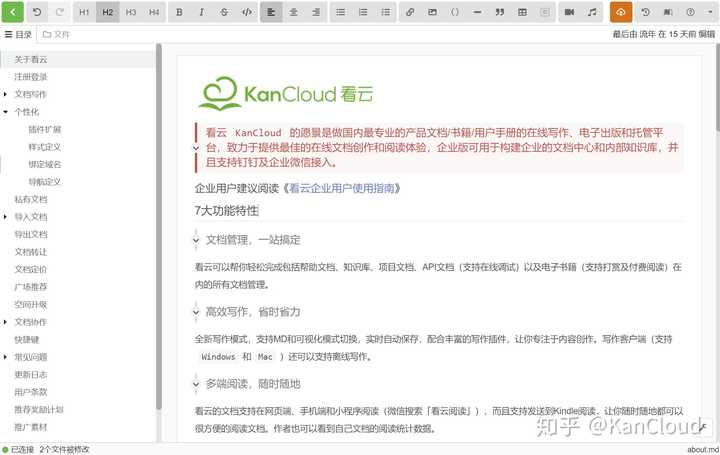Insert a blockquote
The width and height of the screenshot is (720, 455).
(500, 12)
